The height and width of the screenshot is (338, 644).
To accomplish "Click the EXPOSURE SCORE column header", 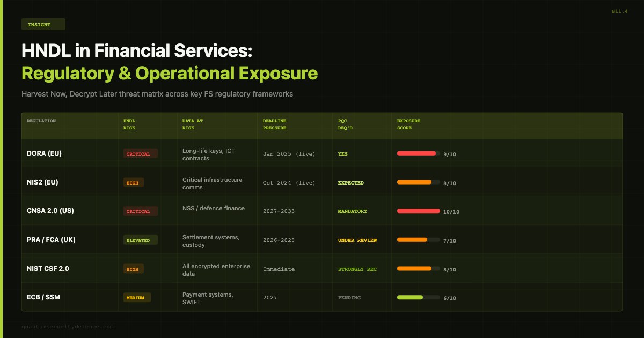I will [x=409, y=124].
